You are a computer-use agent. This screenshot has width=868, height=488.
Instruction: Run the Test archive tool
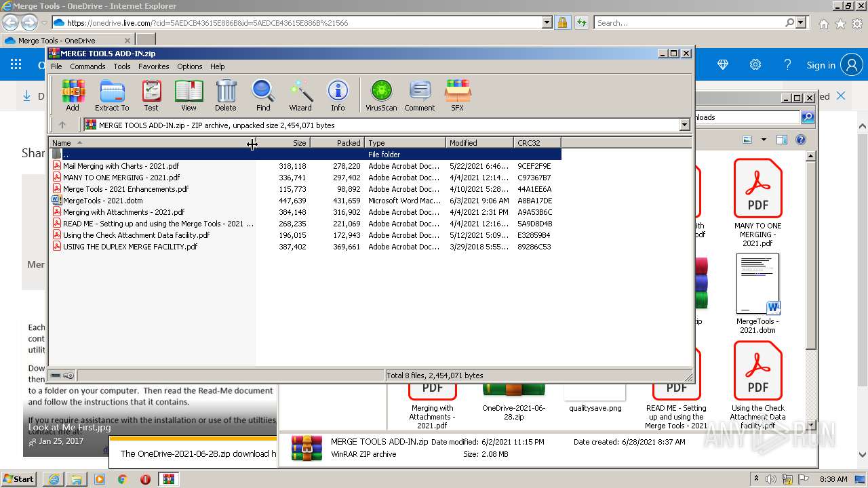coord(151,95)
